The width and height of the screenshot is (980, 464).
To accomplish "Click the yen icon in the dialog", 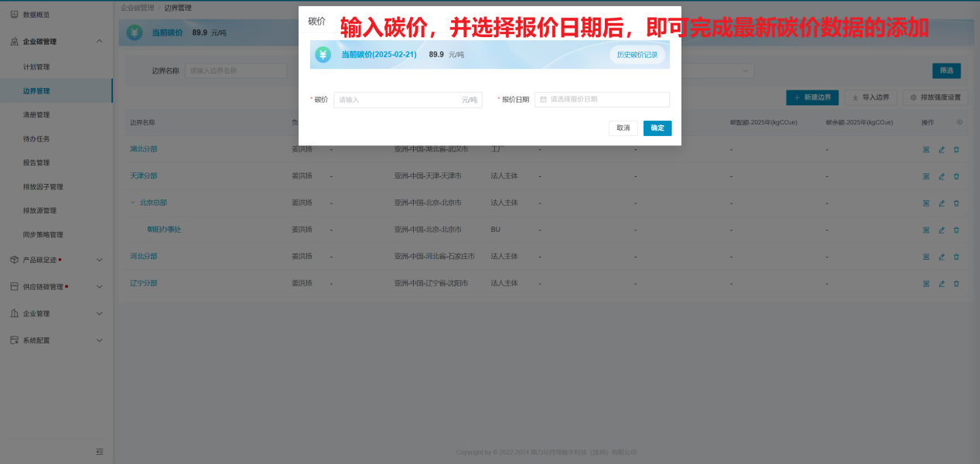I will coord(323,55).
